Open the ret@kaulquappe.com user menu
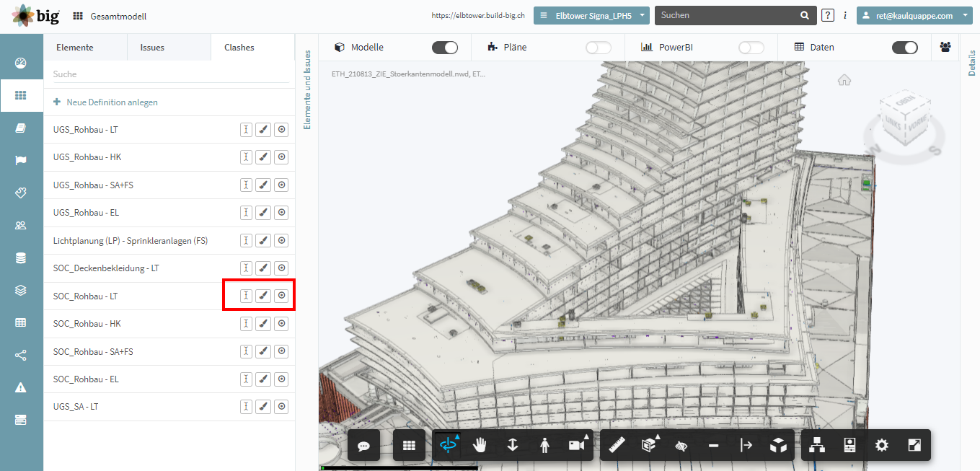Viewport: 980px width, 471px height. pyautogui.click(x=915, y=16)
